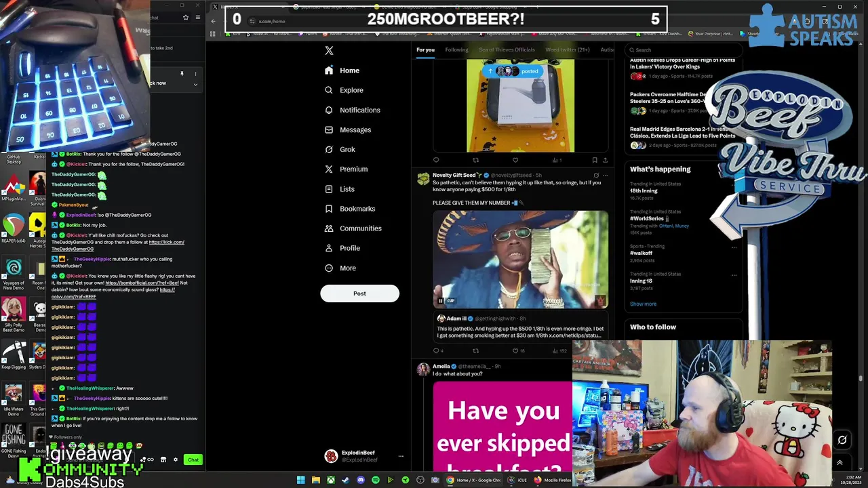
Task: Open Explore in the X sidebar
Action: [x=344, y=90]
